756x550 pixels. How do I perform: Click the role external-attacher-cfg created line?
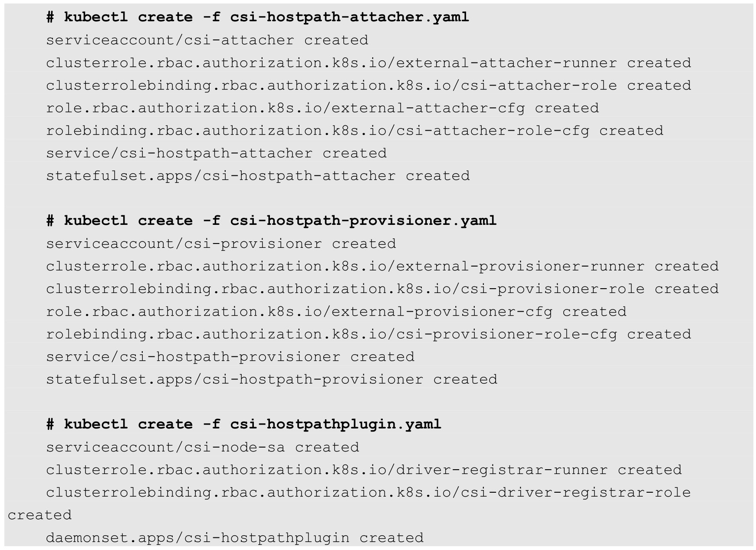click(x=322, y=108)
